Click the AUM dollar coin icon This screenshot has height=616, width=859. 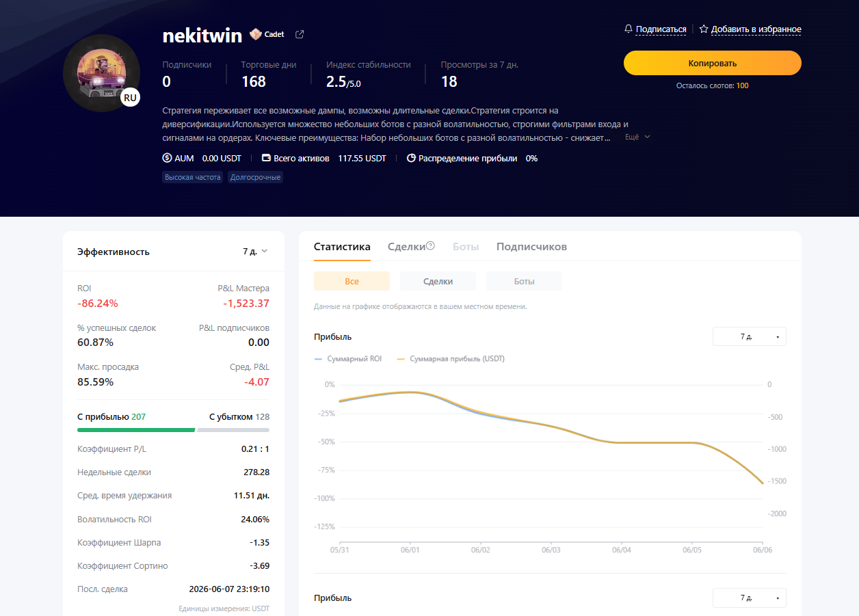click(167, 158)
